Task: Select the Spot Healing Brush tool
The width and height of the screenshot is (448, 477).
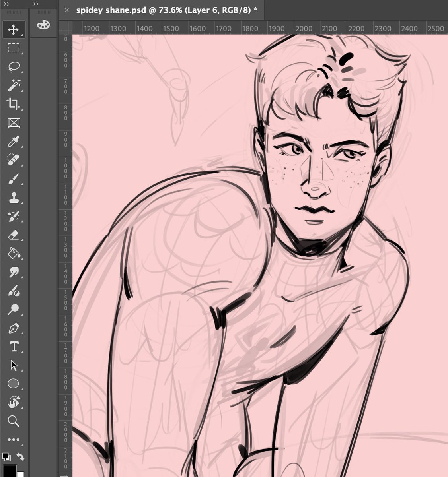Action: pos(14,160)
